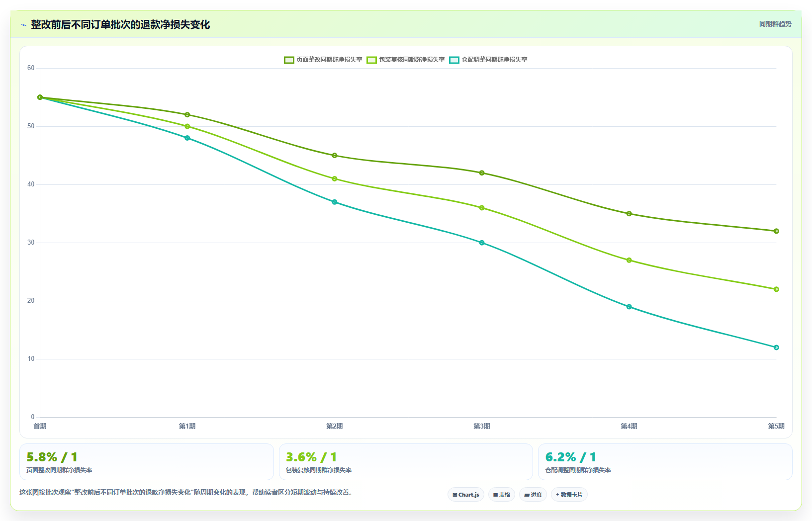The width and height of the screenshot is (812, 521).
Task: Click the 第4期 x-axis label
Action: 629,427
